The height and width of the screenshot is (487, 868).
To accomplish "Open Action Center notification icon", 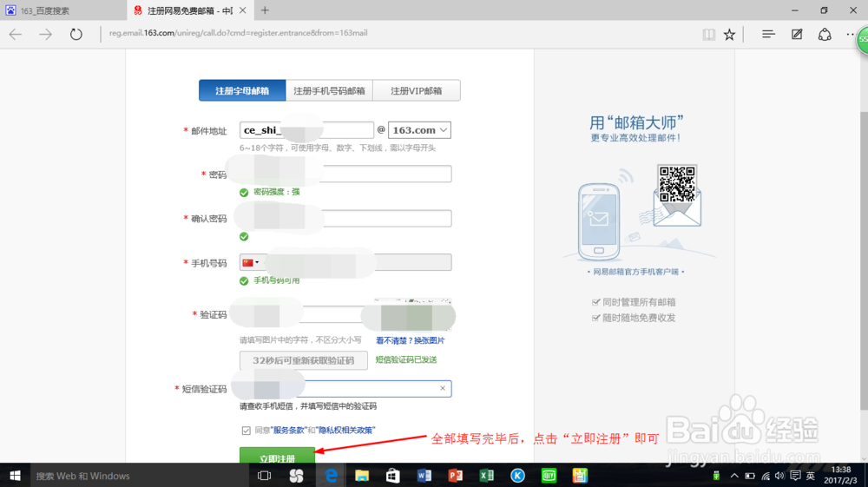I will 795,476.
